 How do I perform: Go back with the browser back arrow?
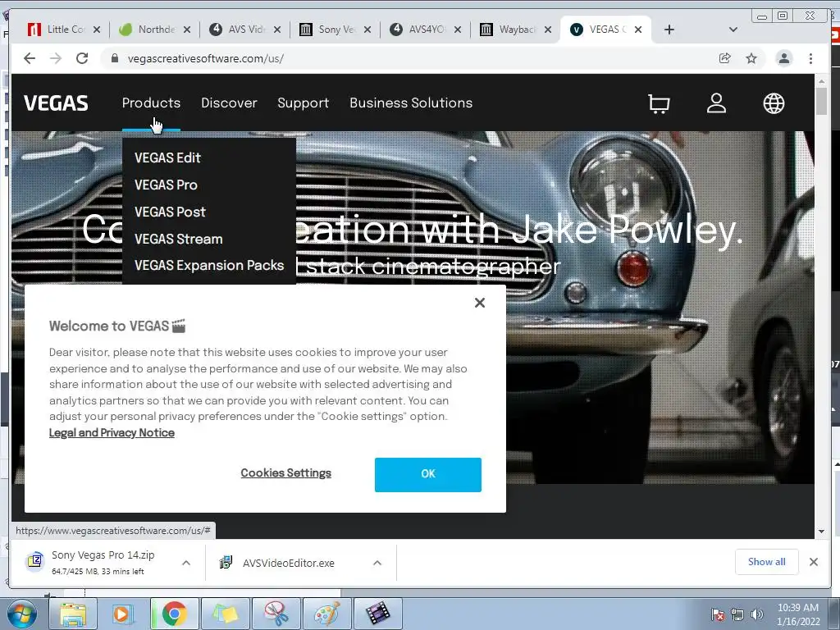[30, 58]
